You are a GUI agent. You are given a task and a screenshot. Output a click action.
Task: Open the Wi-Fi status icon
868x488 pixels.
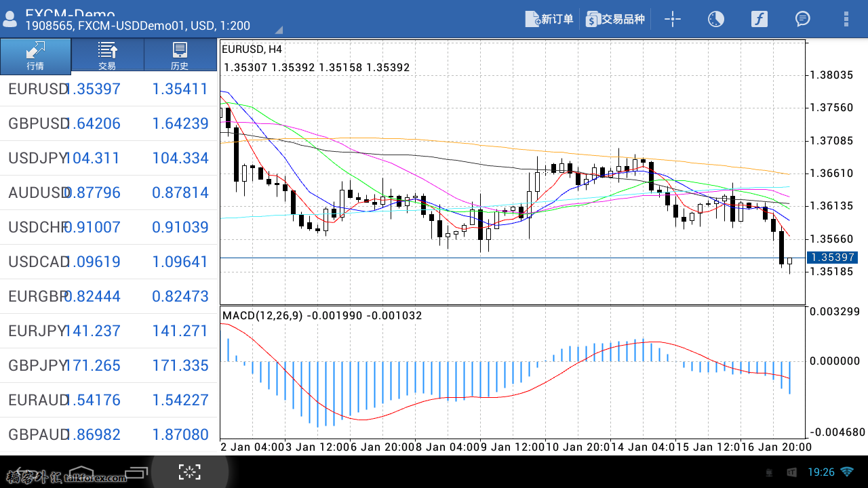(x=846, y=472)
